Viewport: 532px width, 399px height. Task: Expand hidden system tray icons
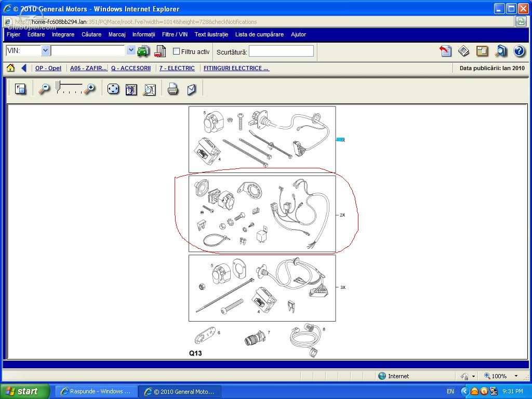pyautogui.click(x=465, y=391)
